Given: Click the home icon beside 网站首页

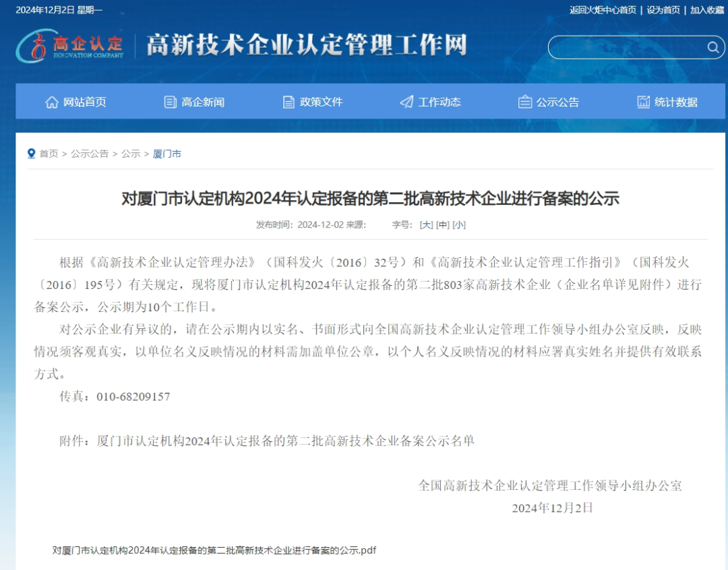Looking at the screenshot, I should [51, 102].
